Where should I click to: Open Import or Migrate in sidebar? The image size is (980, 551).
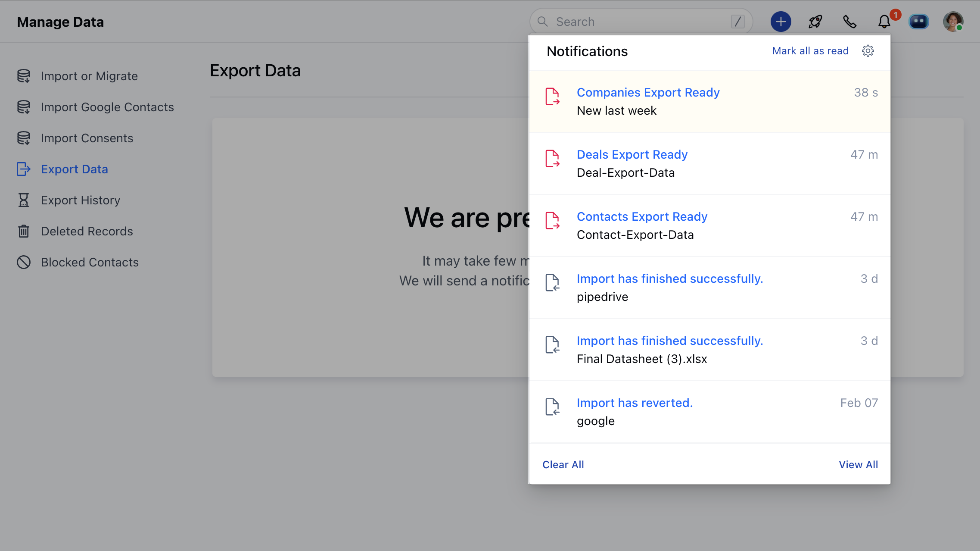click(89, 76)
